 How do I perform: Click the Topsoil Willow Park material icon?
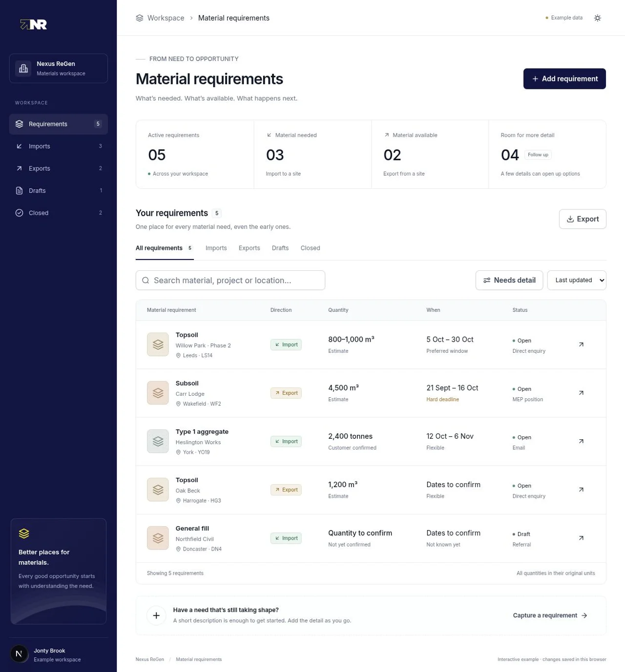pyautogui.click(x=158, y=345)
